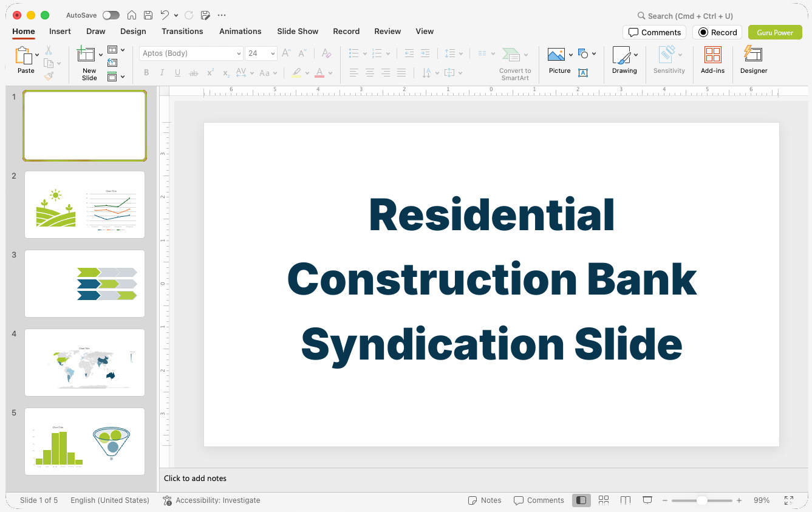Switch to the Animations tab
This screenshot has width=812, height=512.
pyautogui.click(x=240, y=32)
